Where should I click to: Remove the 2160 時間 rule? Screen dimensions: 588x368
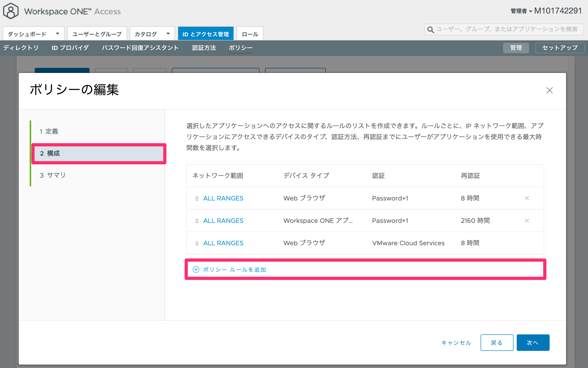527,221
